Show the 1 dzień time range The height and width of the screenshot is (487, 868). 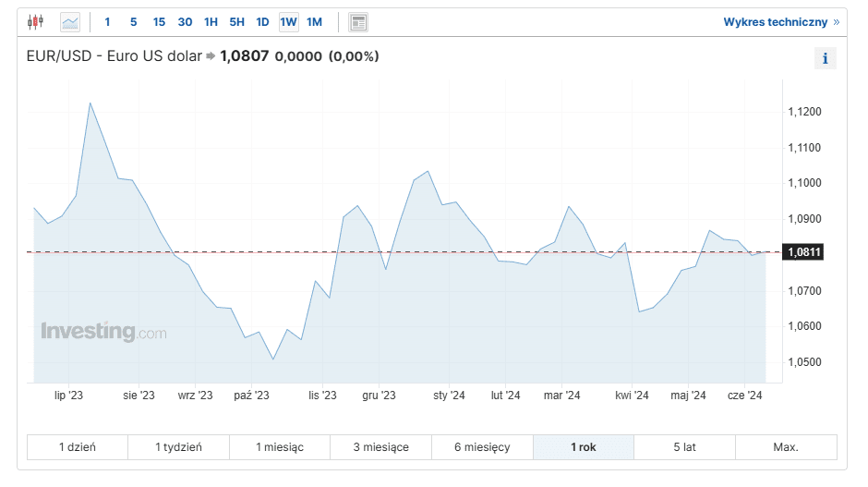pos(78,447)
